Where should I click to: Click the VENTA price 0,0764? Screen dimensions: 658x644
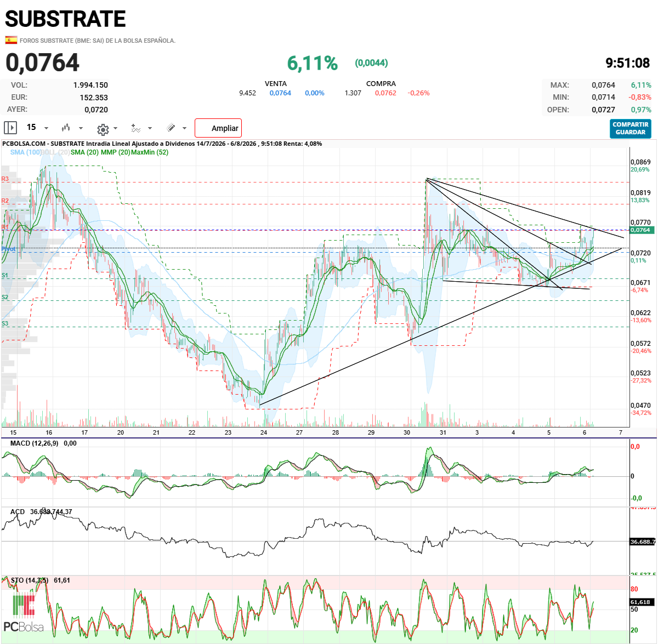coord(280,93)
